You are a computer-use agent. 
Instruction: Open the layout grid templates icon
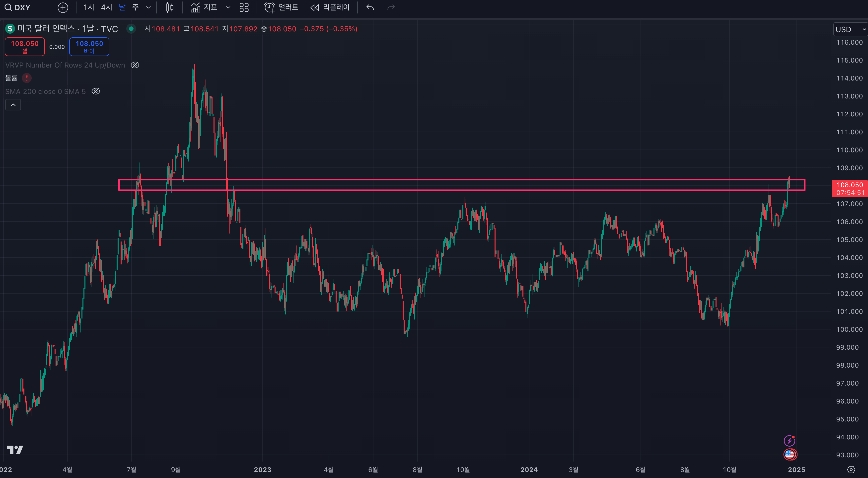click(244, 7)
